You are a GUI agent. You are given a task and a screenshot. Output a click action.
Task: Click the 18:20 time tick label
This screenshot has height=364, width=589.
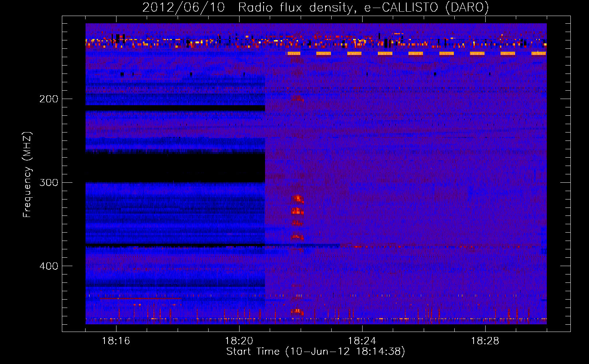(x=239, y=341)
